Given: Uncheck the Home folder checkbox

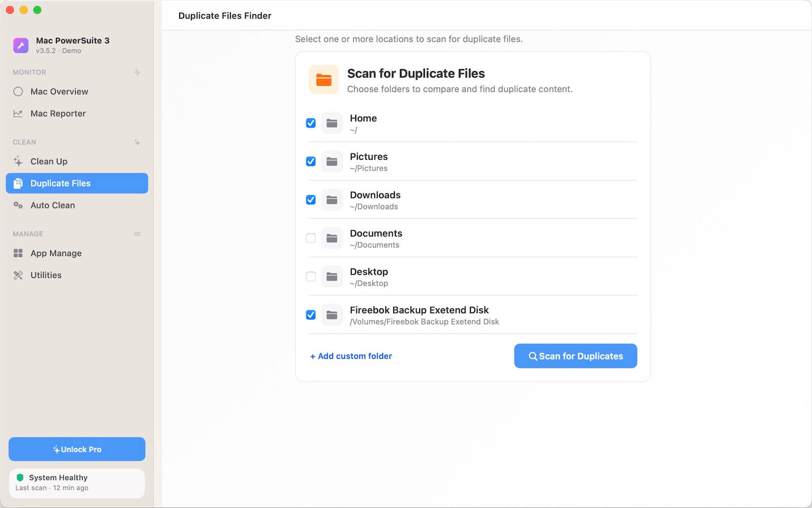Looking at the screenshot, I should coord(311,123).
